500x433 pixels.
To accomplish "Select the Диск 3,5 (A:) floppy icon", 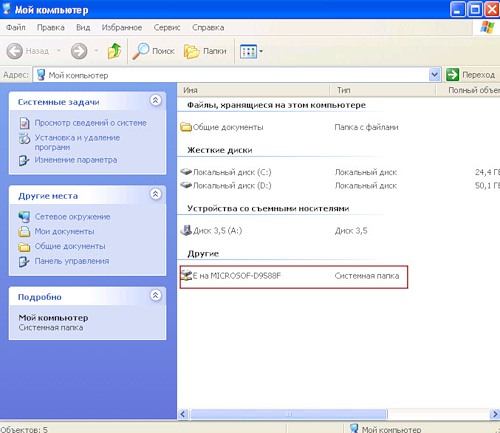I will [186, 230].
